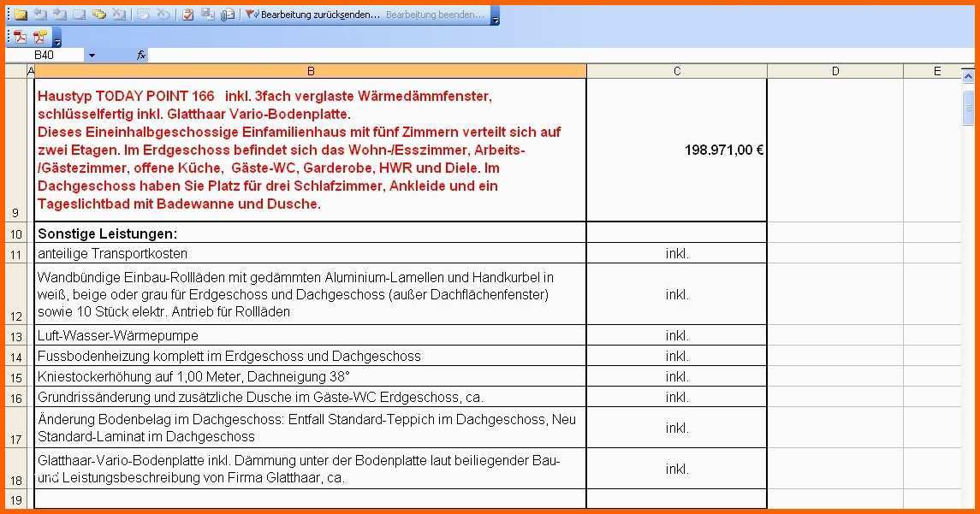Click the vertical scrollbar thumb

tap(968, 108)
